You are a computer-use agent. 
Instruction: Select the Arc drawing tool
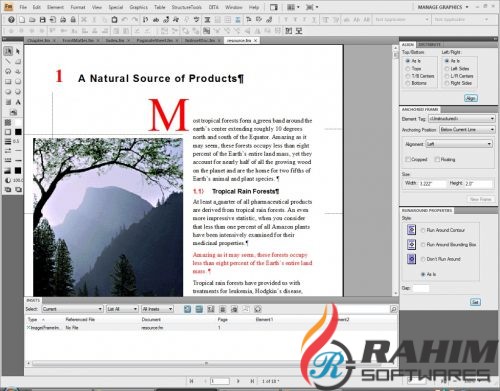[18, 61]
